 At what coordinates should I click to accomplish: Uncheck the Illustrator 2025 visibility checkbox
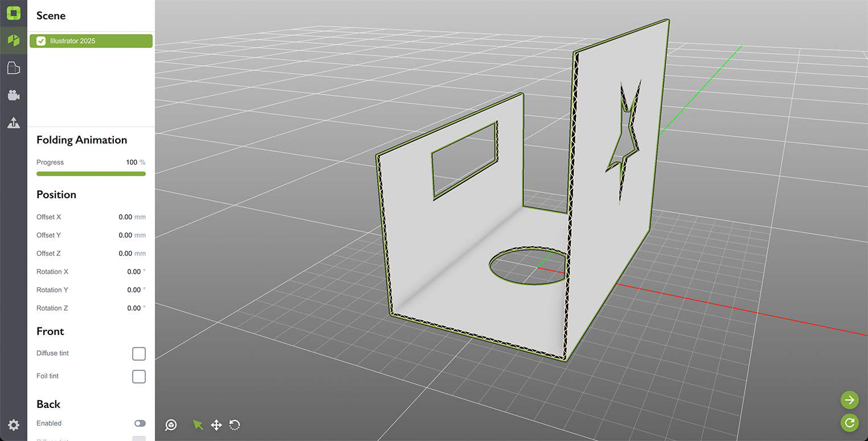41,41
